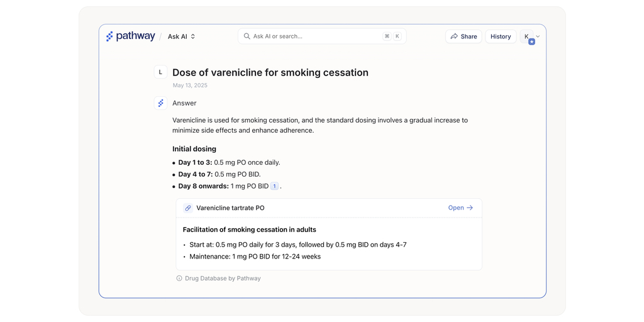This screenshot has height=322, width=644.
Task: Open the K profile avatar menu
Action: pos(526,36)
